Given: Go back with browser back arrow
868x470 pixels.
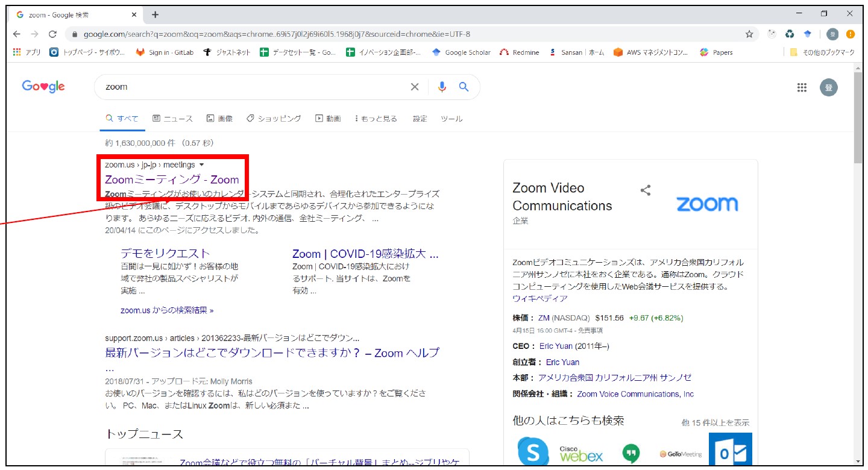Looking at the screenshot, I should (17, 34).
